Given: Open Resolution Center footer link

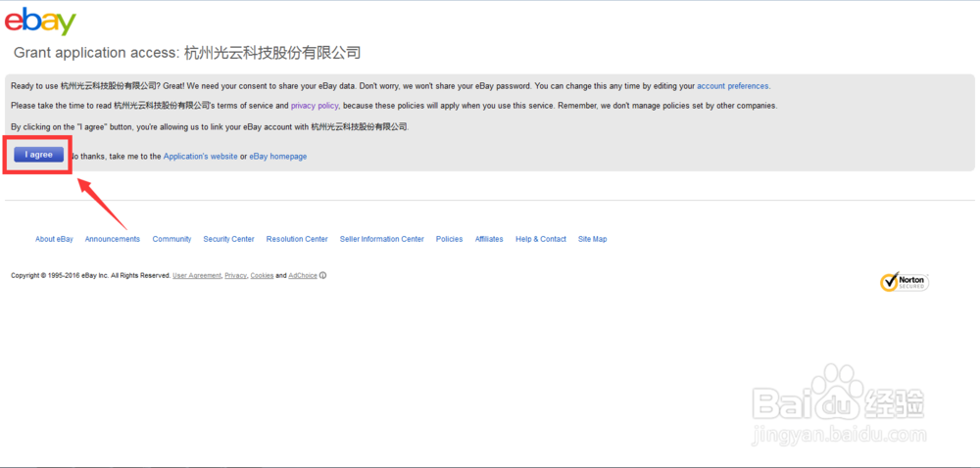Looking at the screenshot, I should pos(297,239).
